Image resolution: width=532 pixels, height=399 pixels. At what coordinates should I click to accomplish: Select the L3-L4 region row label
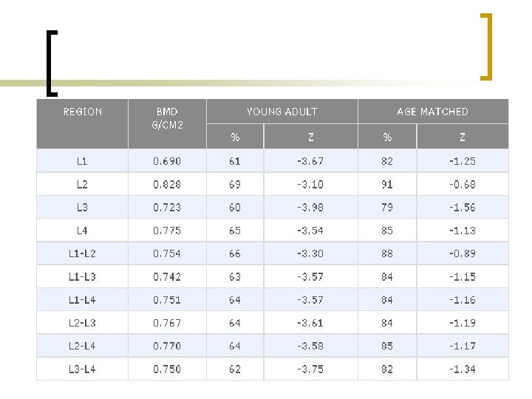click(83, 369)
